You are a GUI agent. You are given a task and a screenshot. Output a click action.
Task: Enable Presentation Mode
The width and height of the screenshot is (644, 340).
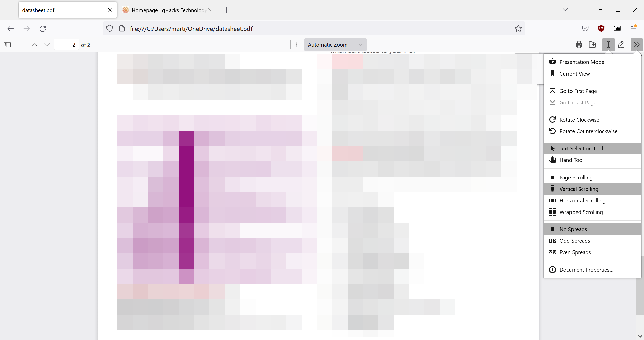point(582,62)
